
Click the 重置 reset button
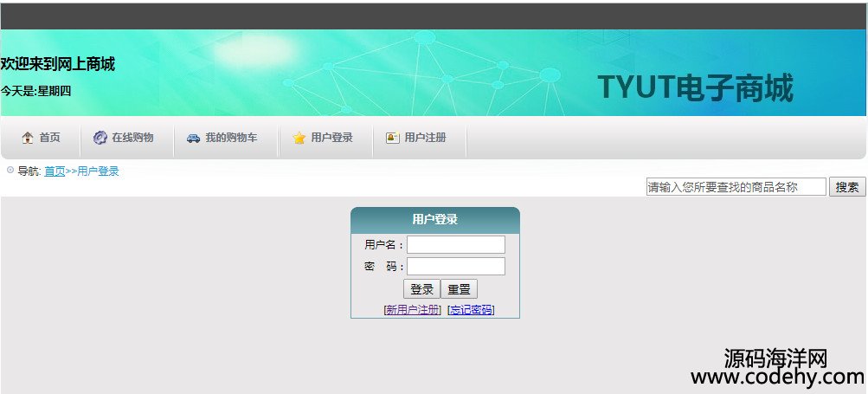coord(459,289)
